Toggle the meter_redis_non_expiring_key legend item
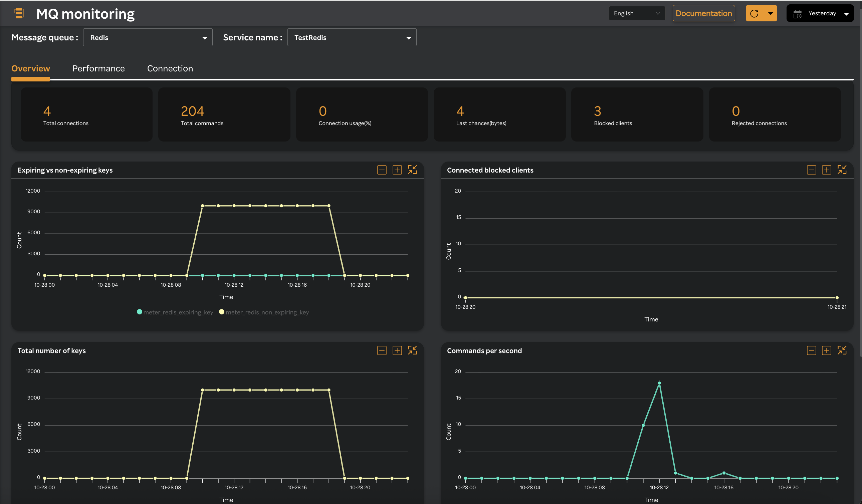This screenshot has width=862, height=504. [264, 312]
